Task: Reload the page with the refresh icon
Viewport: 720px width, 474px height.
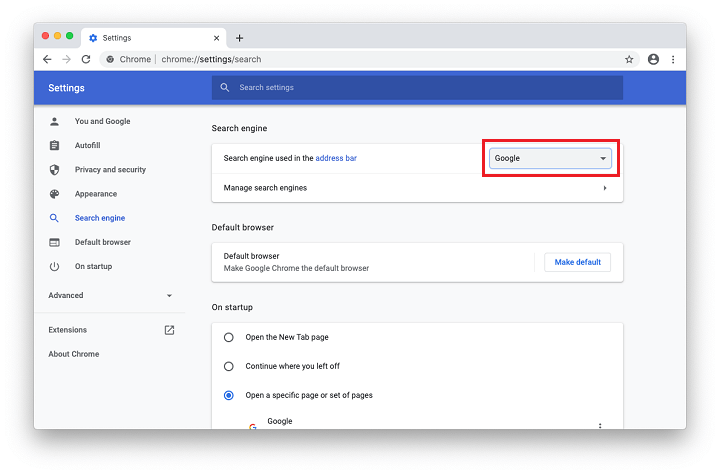Action: pos(86,59)
